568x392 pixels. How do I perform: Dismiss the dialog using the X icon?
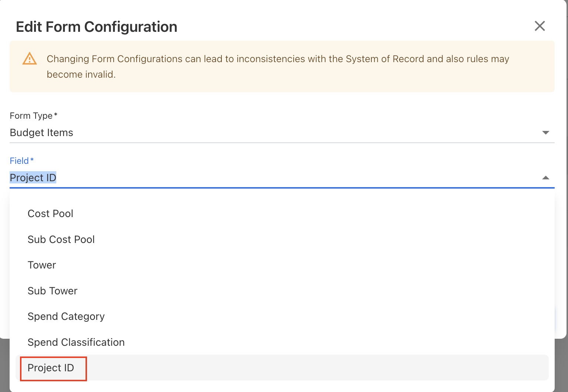540,26
